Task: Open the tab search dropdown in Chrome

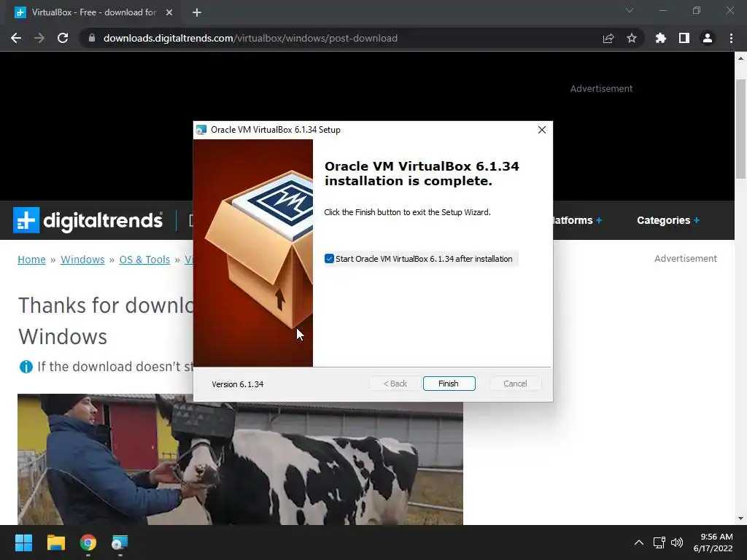Action: (630, 10)
